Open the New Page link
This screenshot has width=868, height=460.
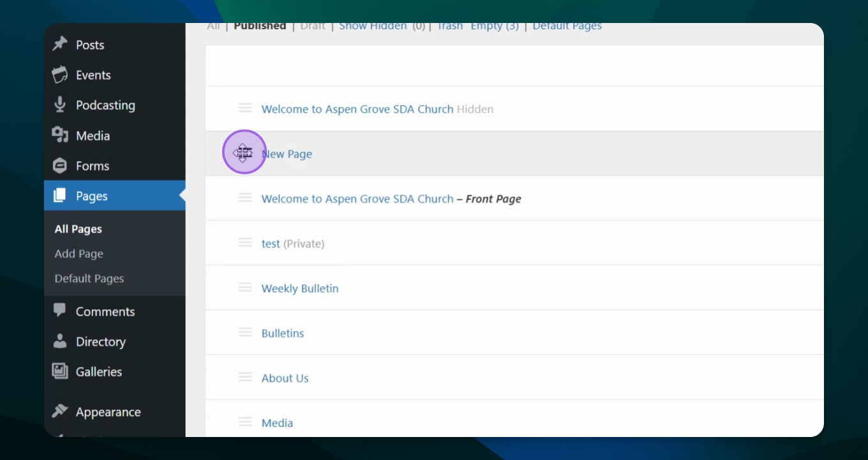pos(287,154)
